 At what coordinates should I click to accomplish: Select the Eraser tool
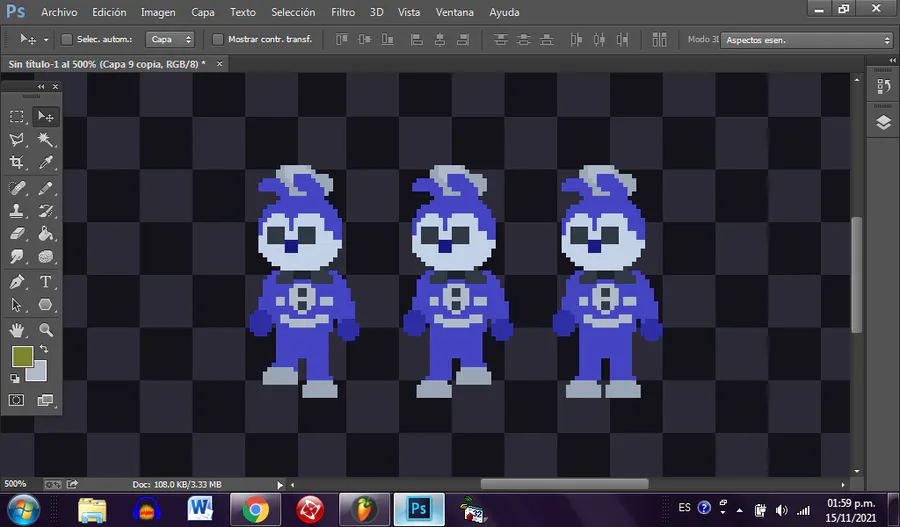[17, 234]
